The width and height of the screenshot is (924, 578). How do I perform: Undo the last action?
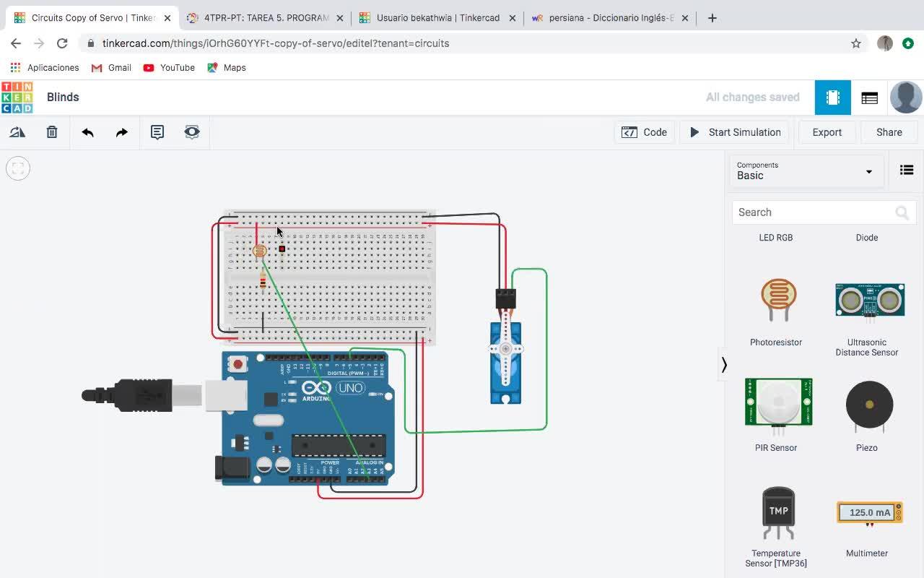pos(87,132)
